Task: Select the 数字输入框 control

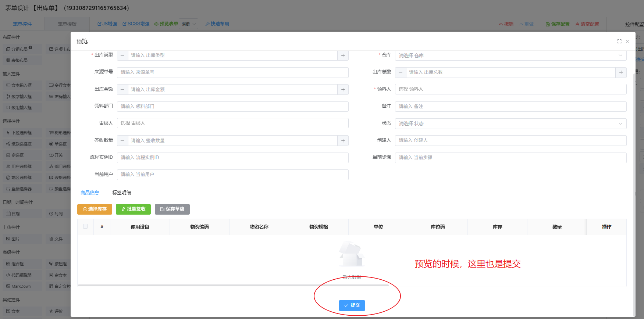Action: point(22,97)
